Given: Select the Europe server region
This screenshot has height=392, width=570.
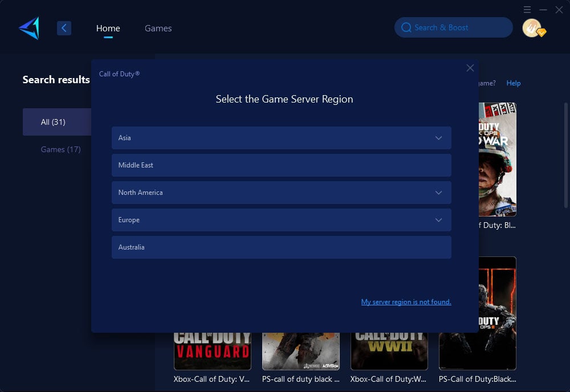Looking at the screenshot, I should point(282,220).
